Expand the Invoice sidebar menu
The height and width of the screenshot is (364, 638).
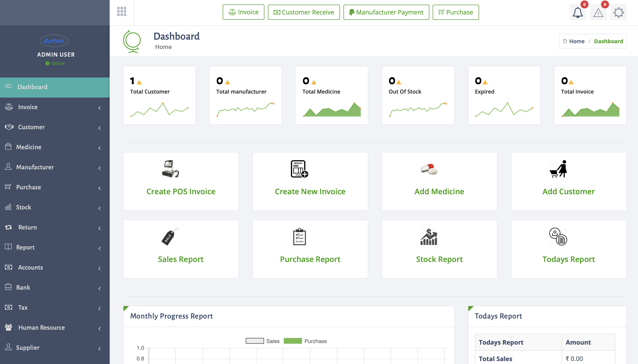click(28, 107)
